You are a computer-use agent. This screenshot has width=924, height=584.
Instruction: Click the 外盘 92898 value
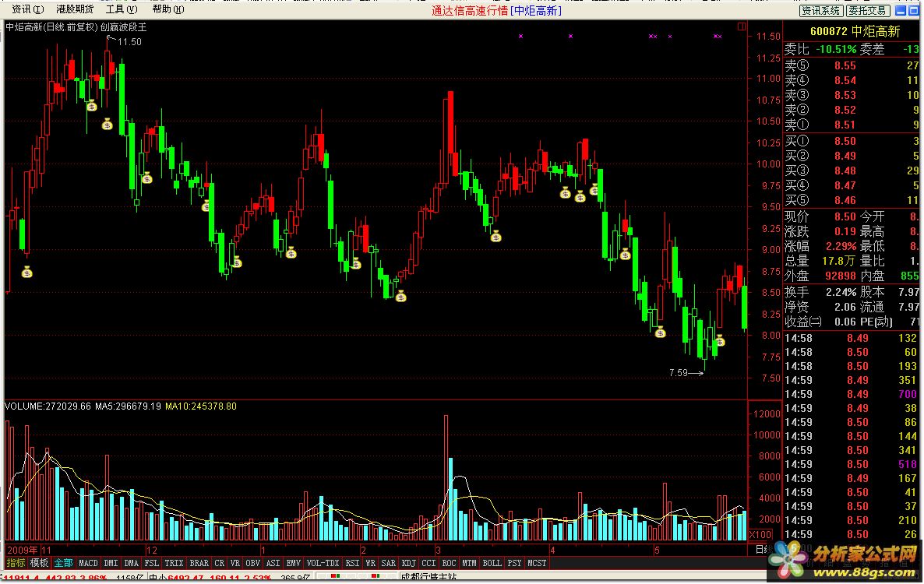pyautogui.click(x=841, y=276)
